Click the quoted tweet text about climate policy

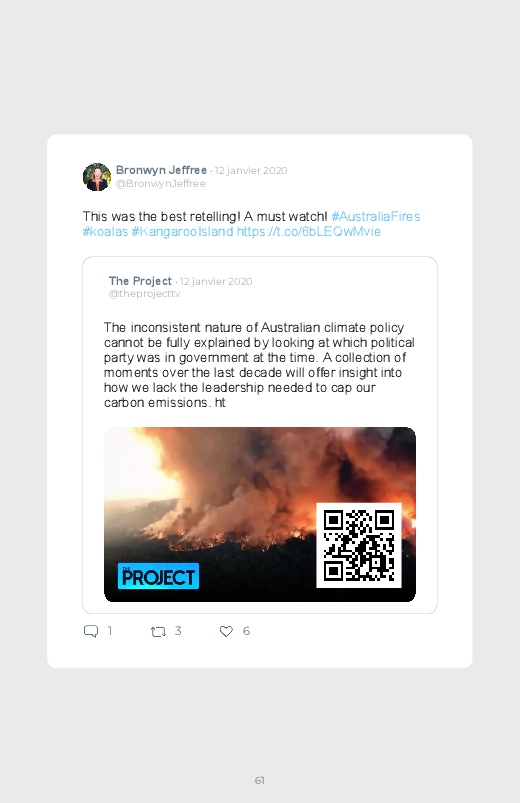point(259,365)
